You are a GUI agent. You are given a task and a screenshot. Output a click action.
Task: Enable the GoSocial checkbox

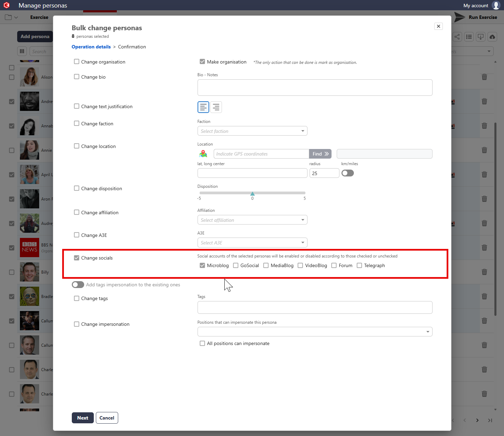coord(236,265)
